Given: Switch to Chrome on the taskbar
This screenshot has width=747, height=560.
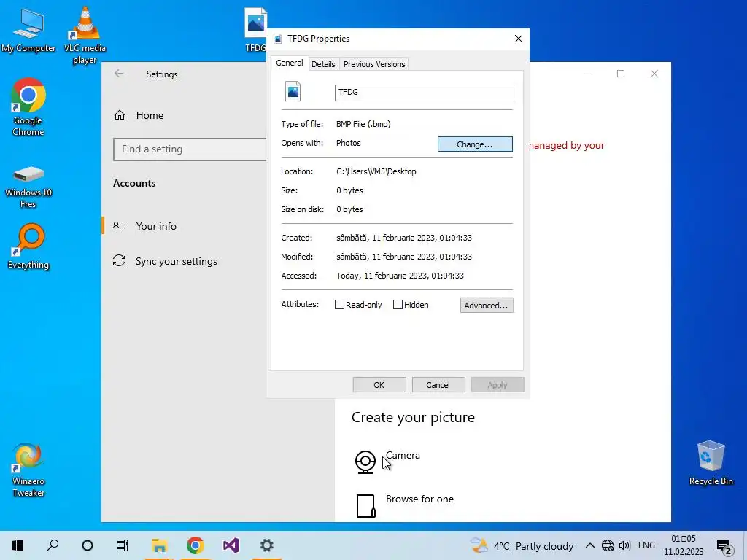Looking at the screenshot, I should point(196,545).
